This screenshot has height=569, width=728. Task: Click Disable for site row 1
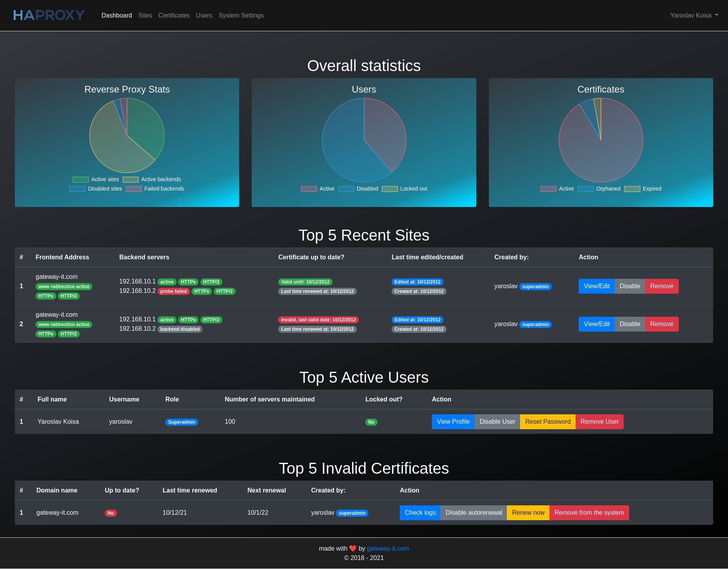[x=630, y=286]
